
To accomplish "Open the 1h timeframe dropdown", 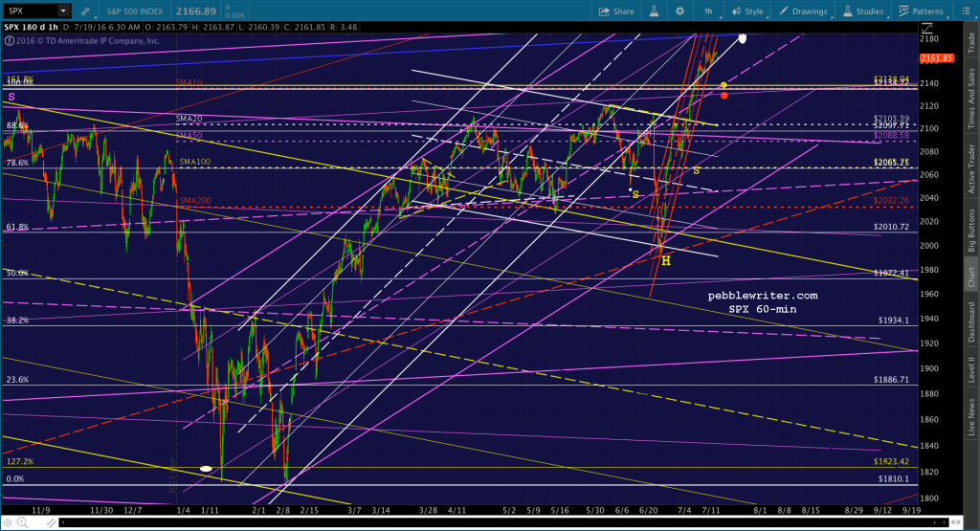I will pyautogui.click(x=710, y=11).
